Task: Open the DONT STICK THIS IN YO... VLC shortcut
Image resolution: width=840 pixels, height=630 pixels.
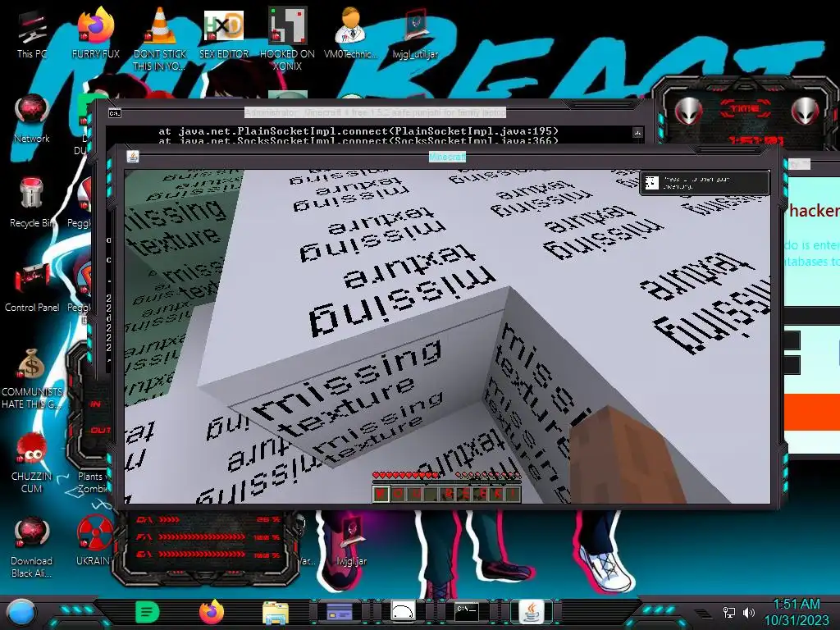Action: click(x=159, y=39)
